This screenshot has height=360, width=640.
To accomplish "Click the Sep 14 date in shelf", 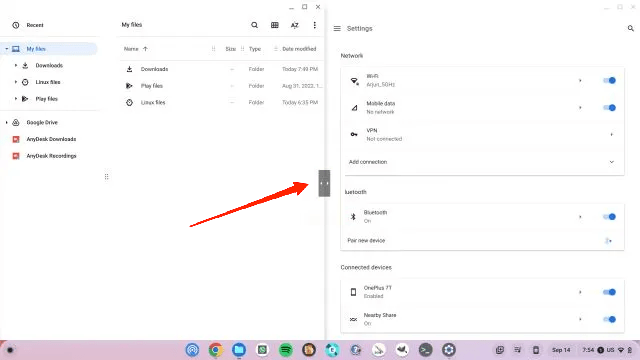I will (x=561, y=350).
